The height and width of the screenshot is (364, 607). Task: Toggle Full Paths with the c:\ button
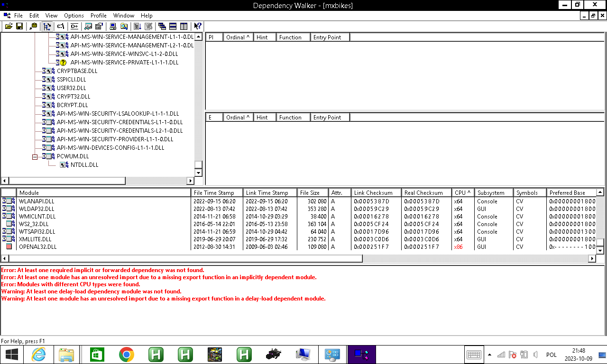point(61,27)
